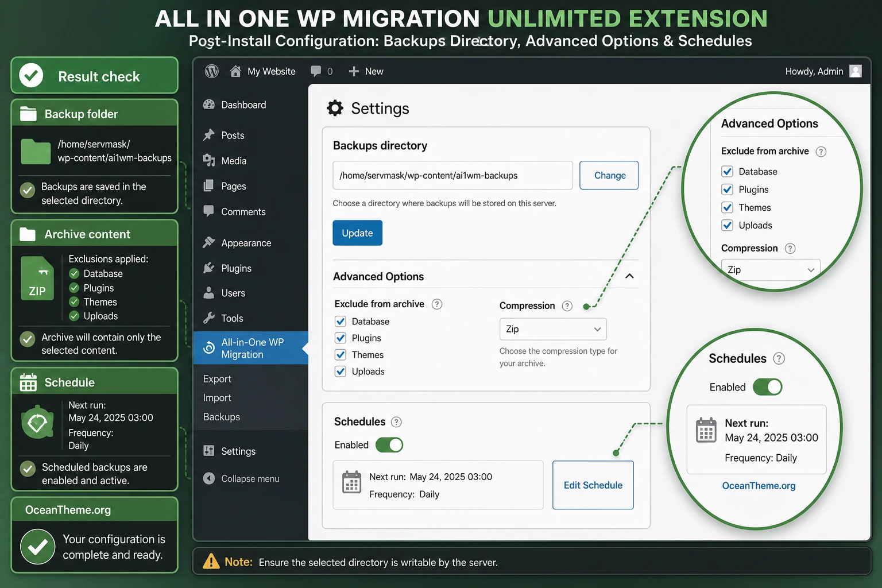Click the WordPress logo in the admin bar
Screen dimensions: 882x588
click(212, 71)
